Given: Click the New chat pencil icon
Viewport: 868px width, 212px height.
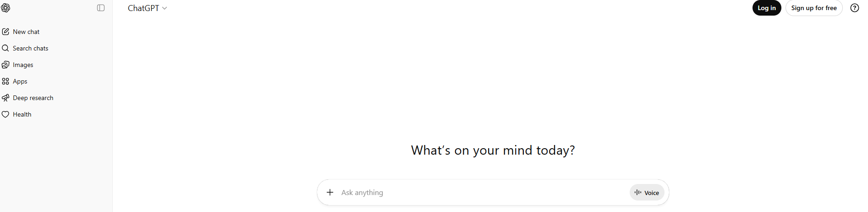Looking at the screenshot, I should (x=5, y=32).
